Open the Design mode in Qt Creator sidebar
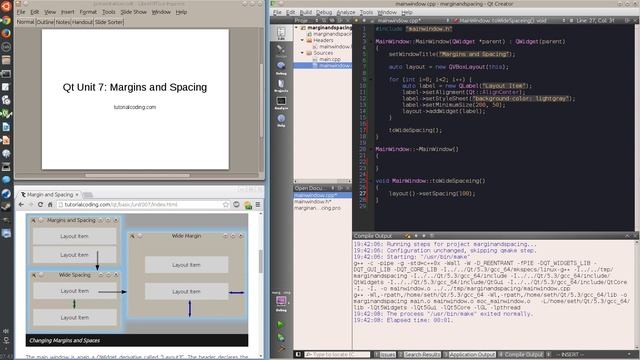The height and width of the screenshot is (360, 640). [x=281, y=51]
